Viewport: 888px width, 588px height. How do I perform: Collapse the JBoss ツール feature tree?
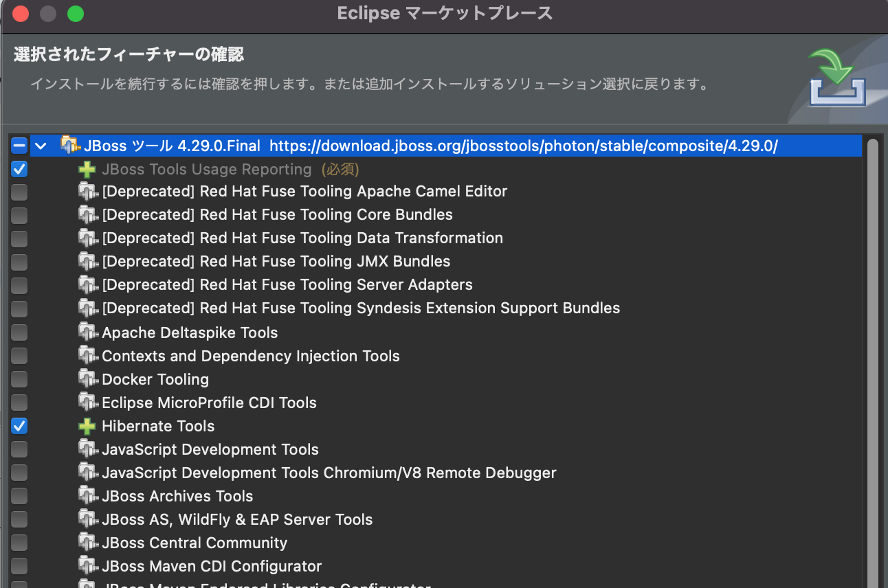(40, 145)
